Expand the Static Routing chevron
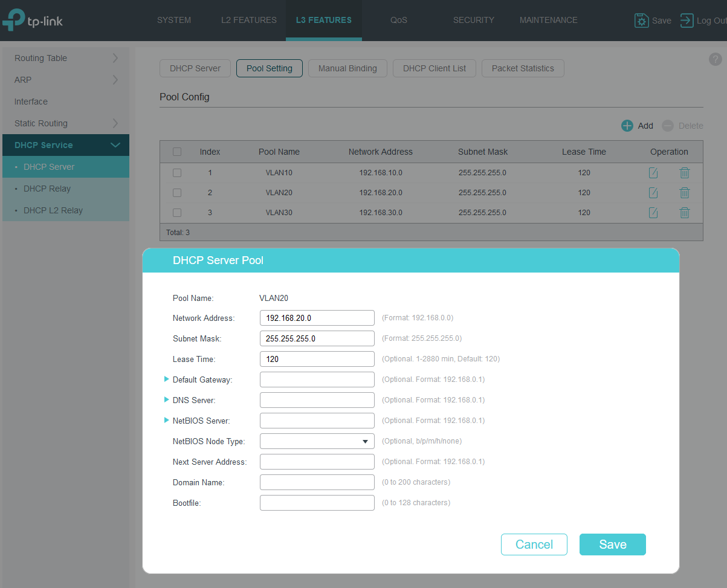Viewport: 727px width, 588px height. 115,123
